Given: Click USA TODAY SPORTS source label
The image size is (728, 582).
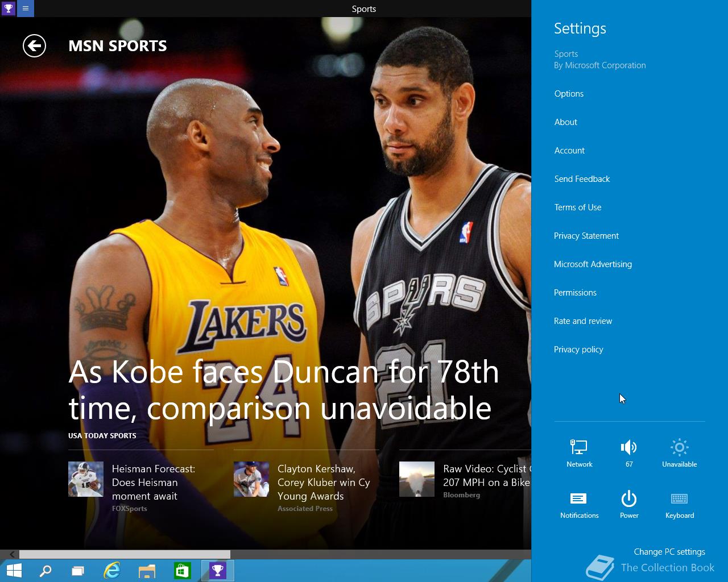Looking at the screenshot, I should pyautogui.click(x=102, y=435).
